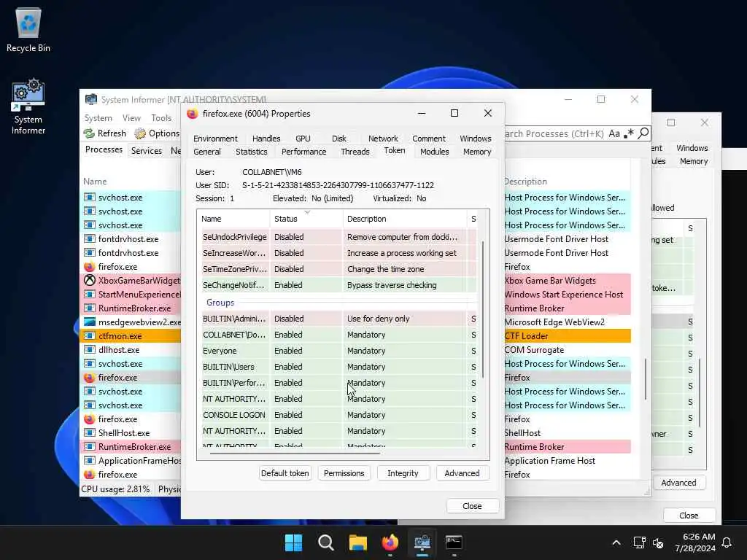
Task: Collapse the Groups section header in the token list
Action: pos(220,303)
